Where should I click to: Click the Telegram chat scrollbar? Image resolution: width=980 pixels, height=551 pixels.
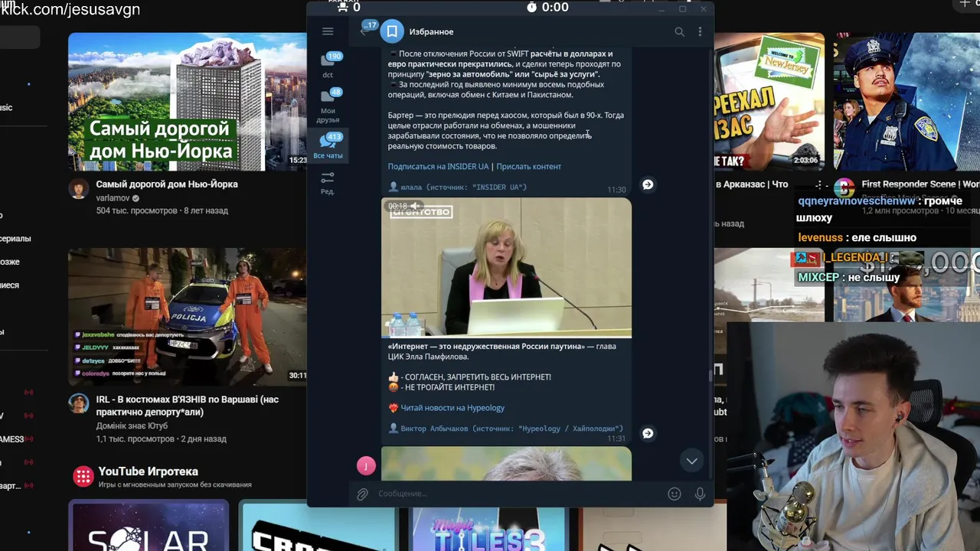click(x=710, y=375)
